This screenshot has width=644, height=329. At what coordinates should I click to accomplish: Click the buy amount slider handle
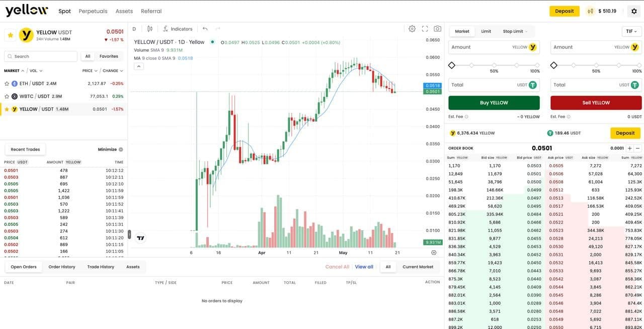[x=452, y=65]
